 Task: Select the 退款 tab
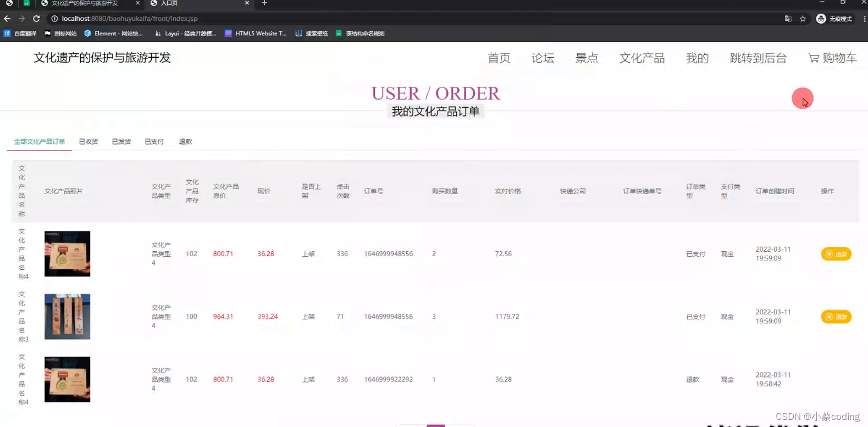coord(185,142)
